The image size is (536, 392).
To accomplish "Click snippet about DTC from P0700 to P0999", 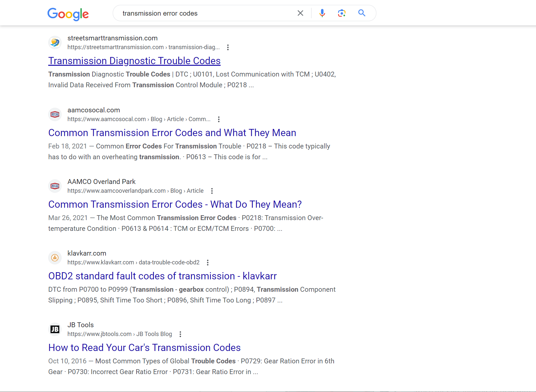I will click(x=192, y=295).
